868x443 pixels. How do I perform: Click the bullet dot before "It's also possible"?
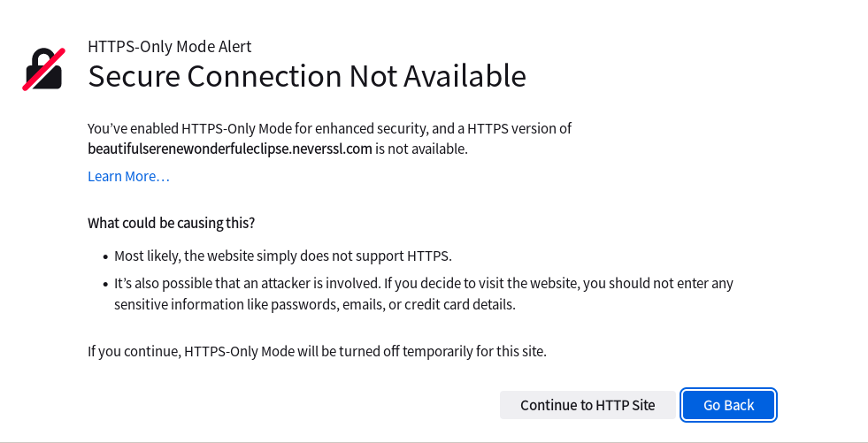[104, 285]
